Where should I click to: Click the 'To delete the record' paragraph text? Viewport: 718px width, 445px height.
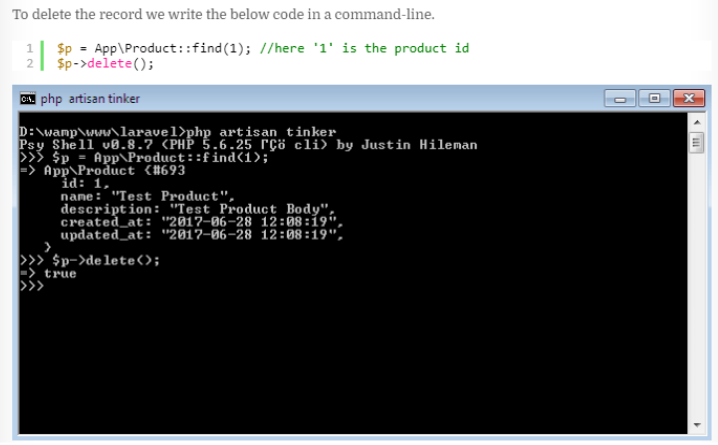coord(223,14)
